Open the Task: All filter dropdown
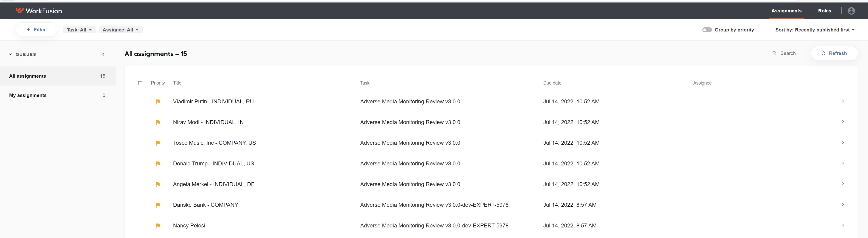Viewport: 868px width, 238px height. (x=79, y=30)
